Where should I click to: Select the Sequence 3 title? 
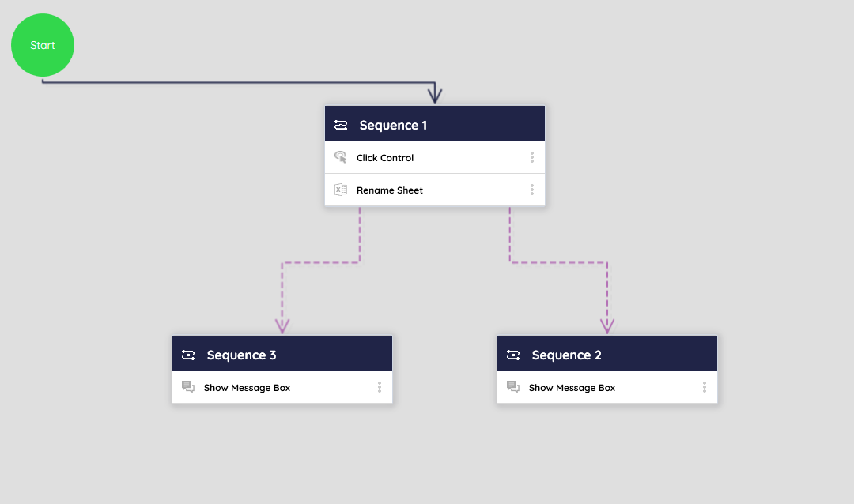(241, 355)
